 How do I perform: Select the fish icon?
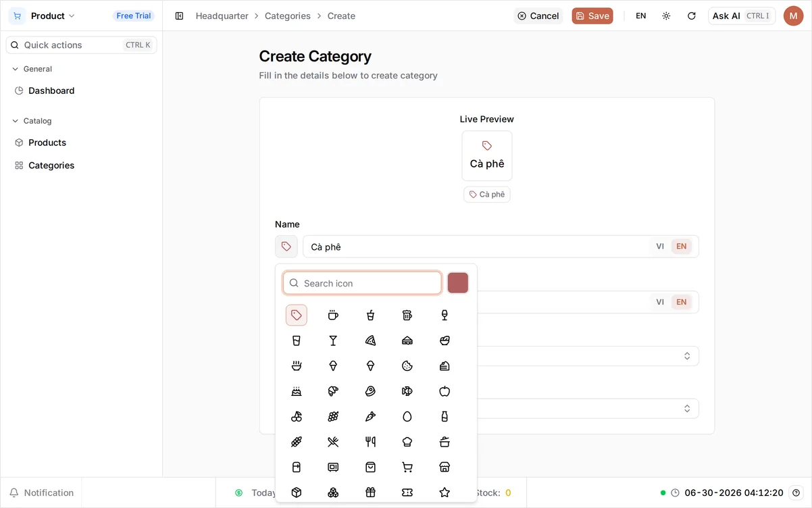[407, 391]
